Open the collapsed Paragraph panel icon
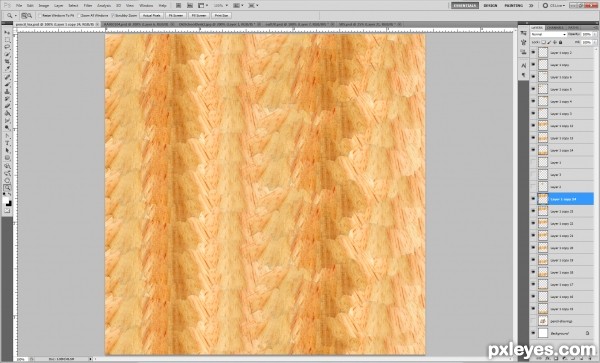Viewport: 600px width, 363px height. click(523, 75)
